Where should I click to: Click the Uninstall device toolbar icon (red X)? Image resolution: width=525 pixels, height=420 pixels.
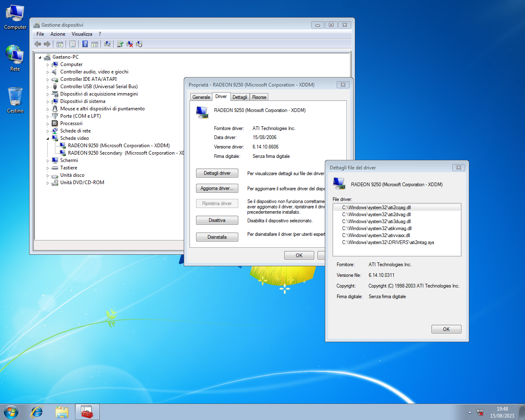click(x=130, y=44)
